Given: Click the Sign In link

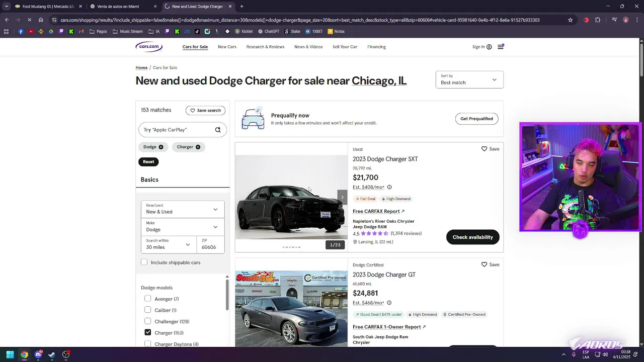Looking at the screenshot, I should [x=482, y=47].
